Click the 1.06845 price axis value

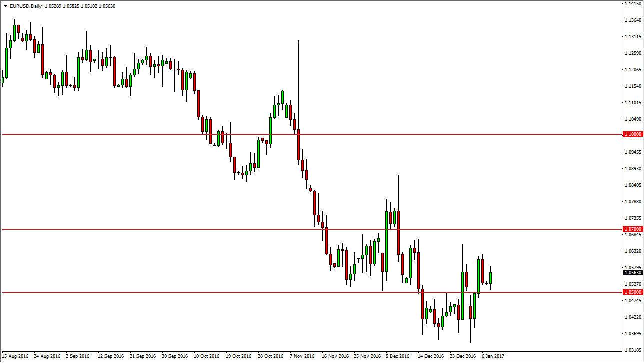coord(633,235)
